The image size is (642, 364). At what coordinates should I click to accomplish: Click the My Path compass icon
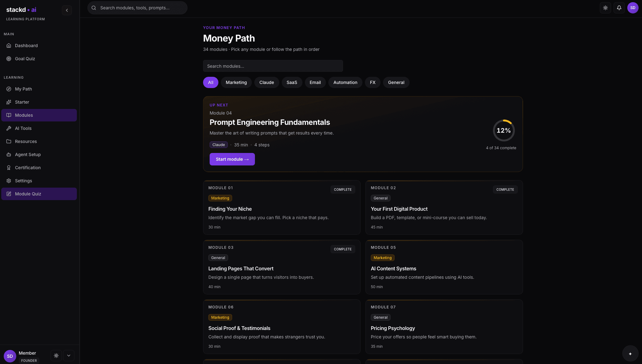[9, 89]
